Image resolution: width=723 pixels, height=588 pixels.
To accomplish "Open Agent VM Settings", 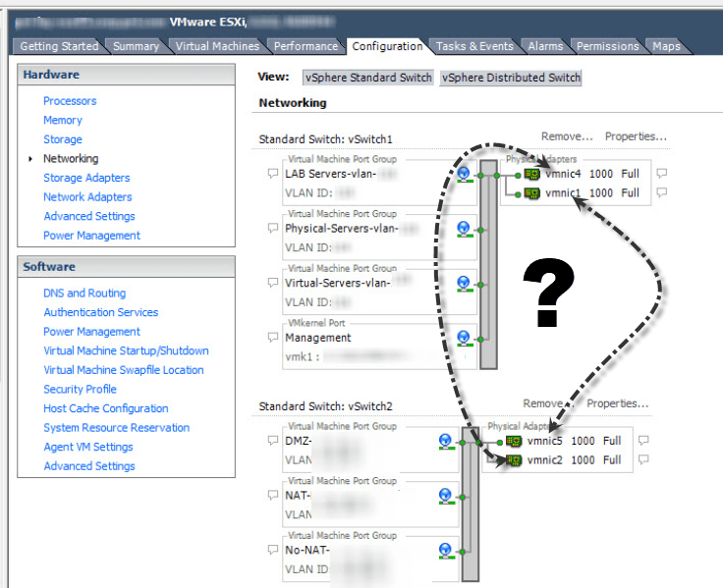I will (88, 447).
